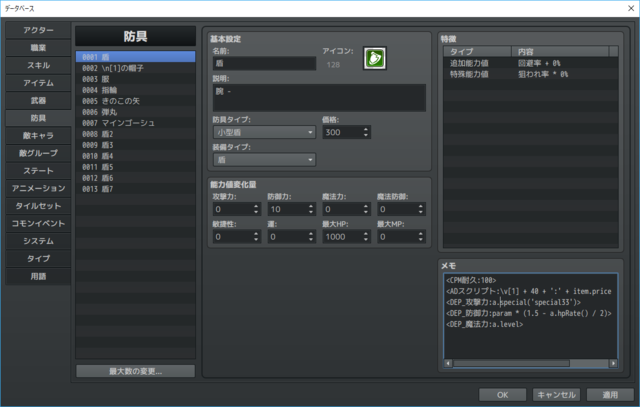Open the タイルセット tab
Screen dimensions: 640x407
[x=38, y=206]
